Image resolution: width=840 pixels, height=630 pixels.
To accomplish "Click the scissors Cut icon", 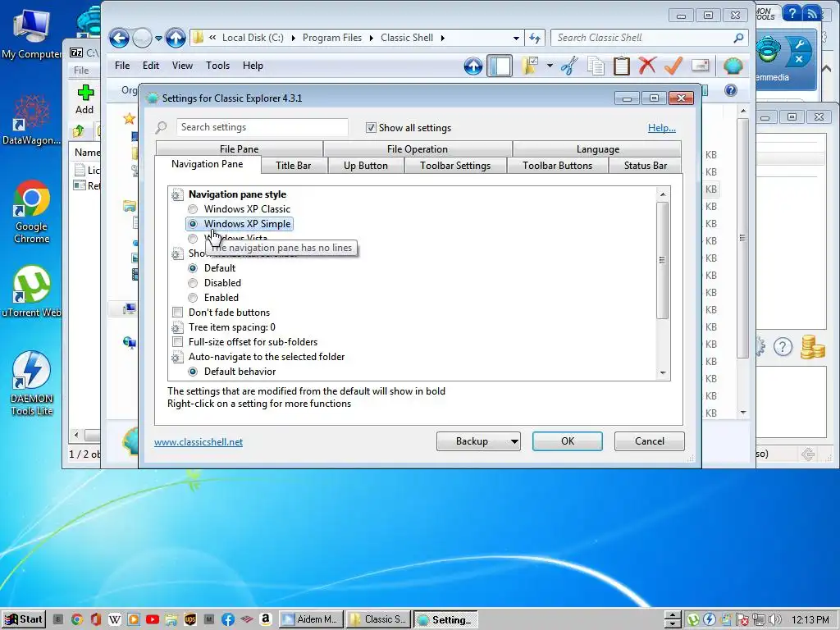I will (569, 66).
